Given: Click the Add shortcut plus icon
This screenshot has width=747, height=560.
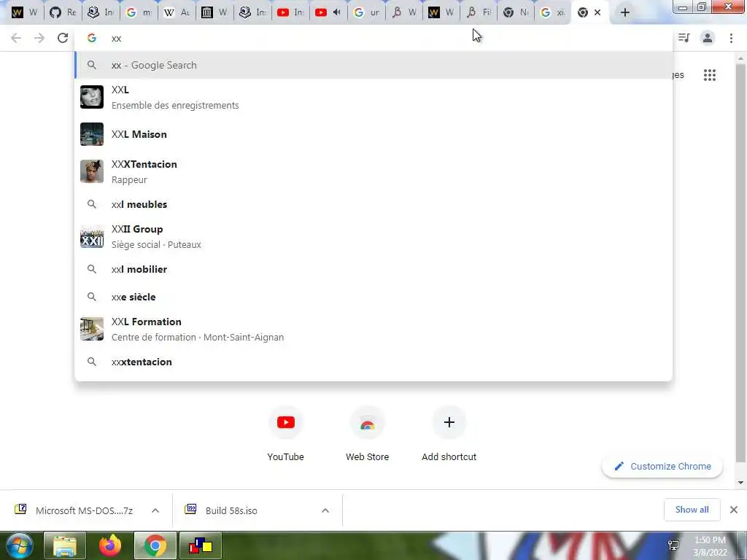Looking at the screenshot, I should (449, 422).
